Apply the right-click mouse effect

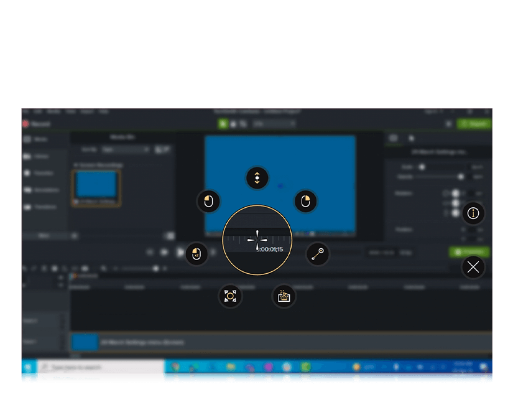[x=305, y=201]
